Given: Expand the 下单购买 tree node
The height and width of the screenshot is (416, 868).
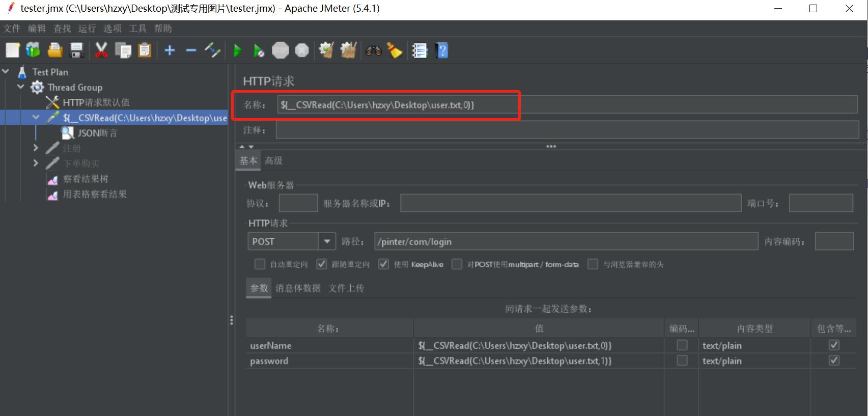Looking at the screenshot, I should click(36, 163).
